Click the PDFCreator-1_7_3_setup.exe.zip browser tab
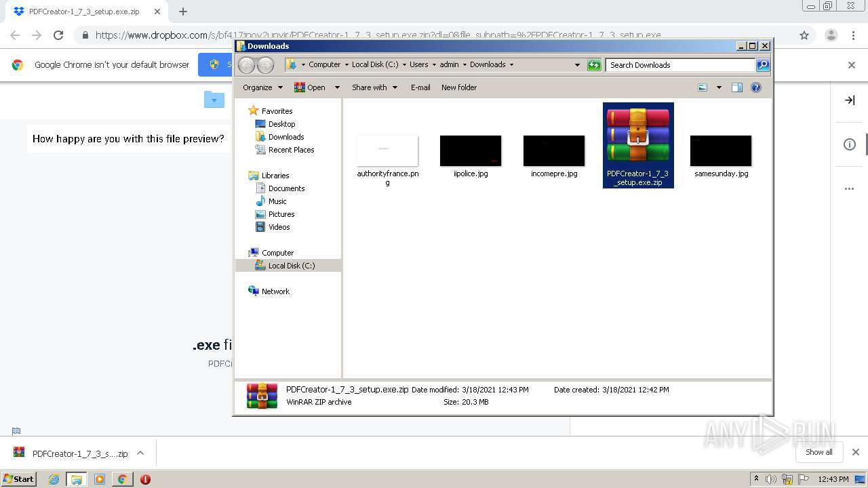This screenshot has height=488, width=868. click(x=84, y=12)
